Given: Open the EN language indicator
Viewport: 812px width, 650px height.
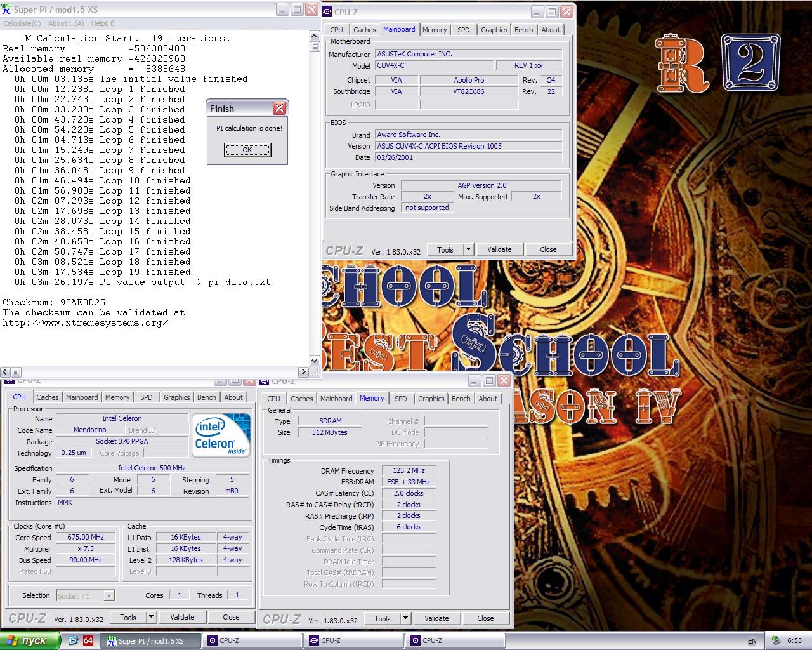Looking at the screenshot, I should tap(752, 641).
